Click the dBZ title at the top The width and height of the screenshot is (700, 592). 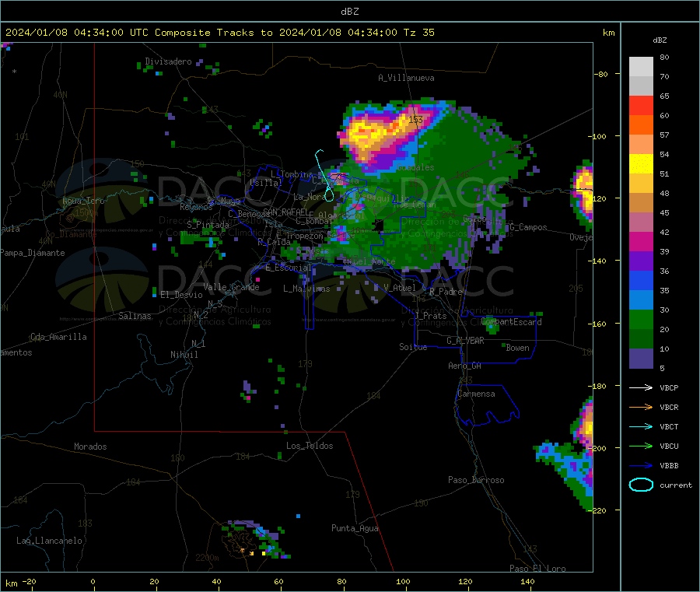click(349, 12)
